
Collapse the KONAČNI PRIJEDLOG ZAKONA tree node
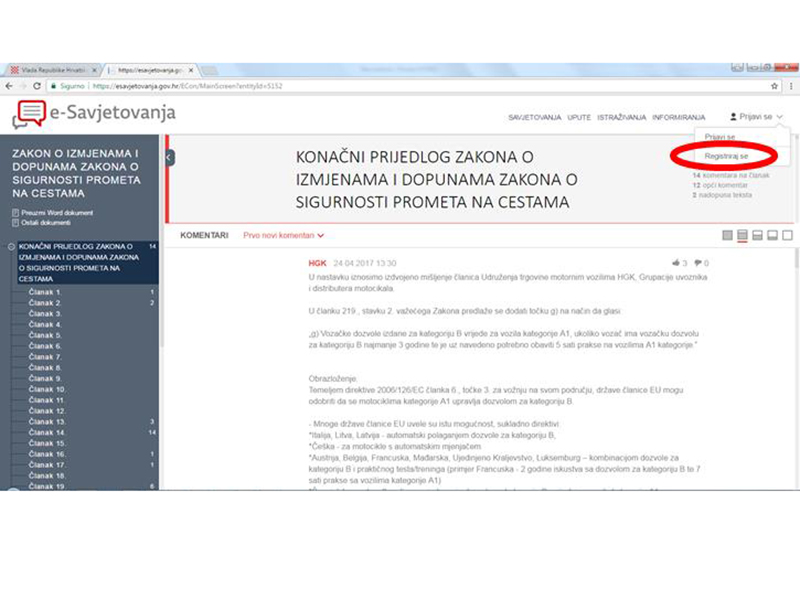pos(10,246)
